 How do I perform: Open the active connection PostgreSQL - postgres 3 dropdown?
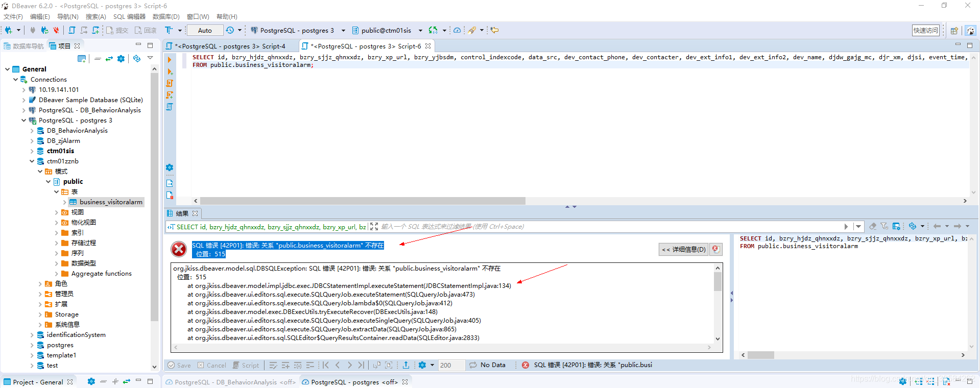point(343,30)
